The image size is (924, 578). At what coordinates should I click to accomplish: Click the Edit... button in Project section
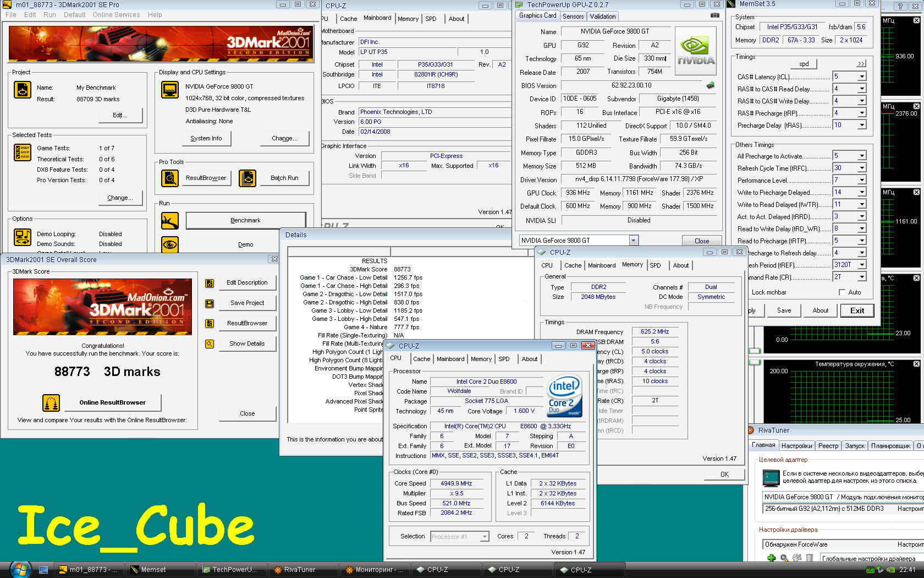click(120, 115)
